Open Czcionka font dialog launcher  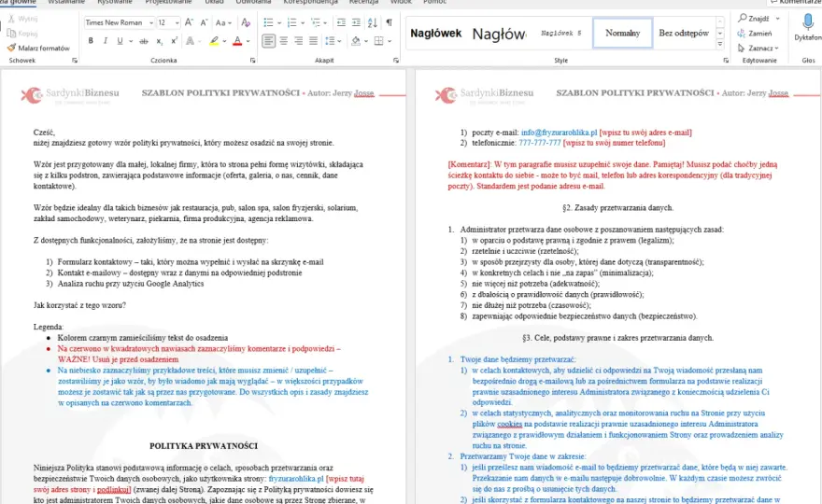pyautogui.click(x=253, y=61)
